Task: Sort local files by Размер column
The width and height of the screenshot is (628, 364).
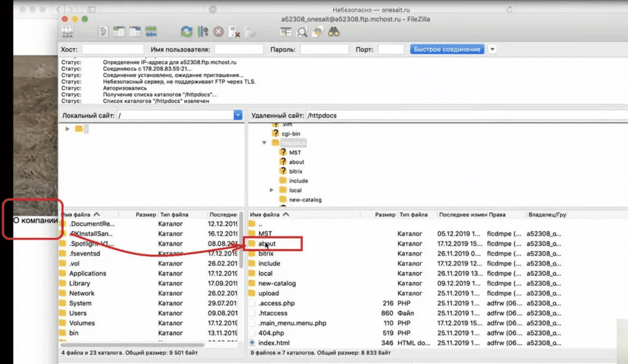Action: (x=145, y=215)
